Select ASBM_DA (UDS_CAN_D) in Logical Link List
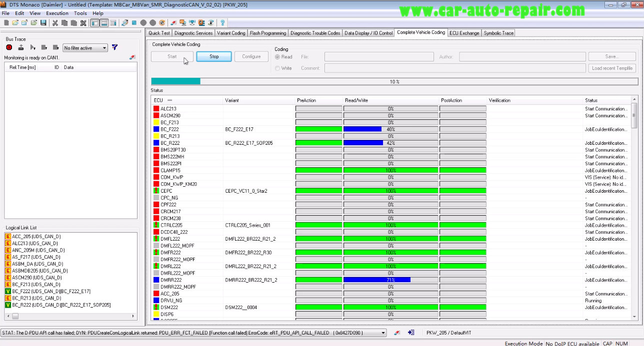Screen dimensions: 644x346 pyautogui.click(x=37, y=264)
